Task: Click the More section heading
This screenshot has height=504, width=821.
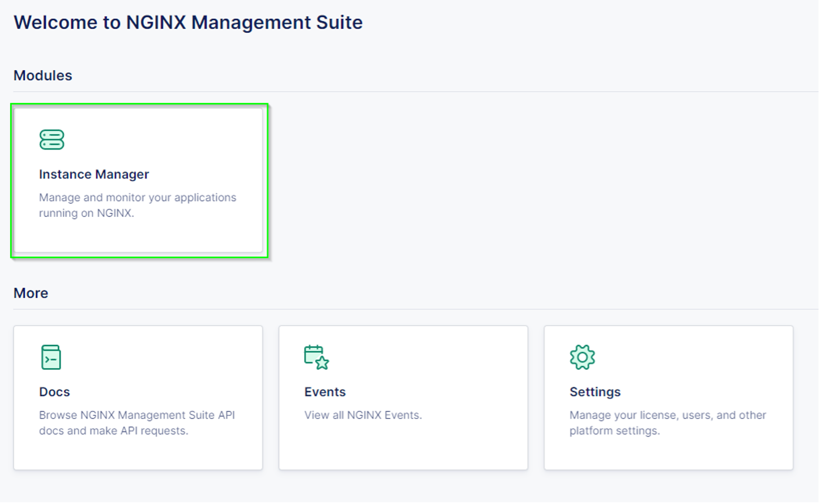Action: coord(31,293)
